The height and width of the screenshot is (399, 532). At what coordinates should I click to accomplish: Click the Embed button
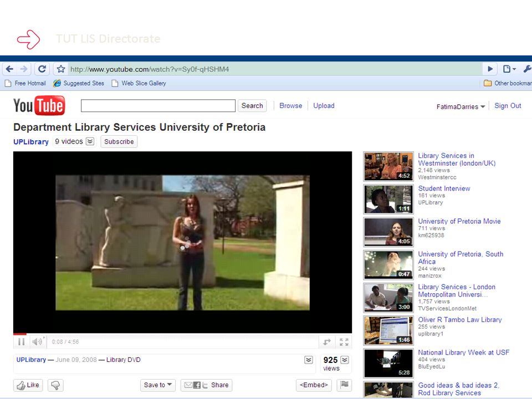point(314,385)
